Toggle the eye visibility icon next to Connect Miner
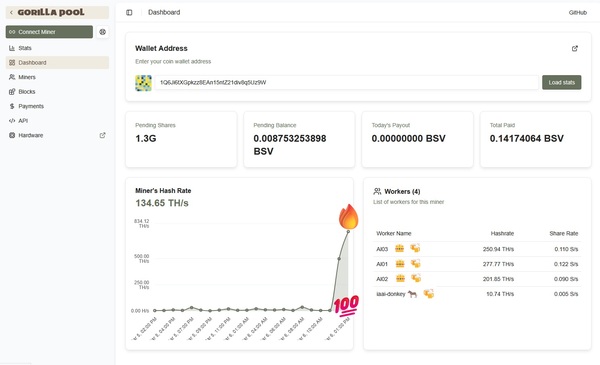Viewport: 600px width, 365px height. (103, 32)
